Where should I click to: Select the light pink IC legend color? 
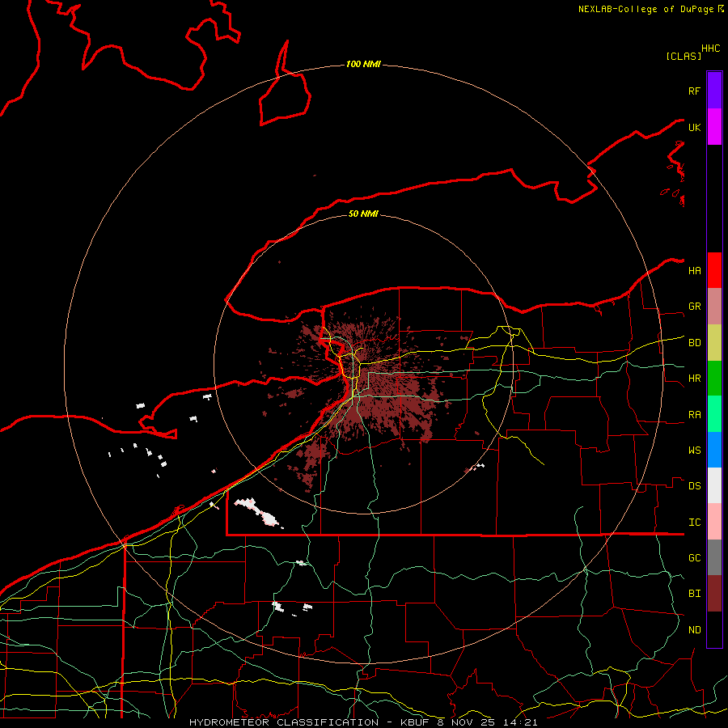pyautogui.click(x=714, y=522)
